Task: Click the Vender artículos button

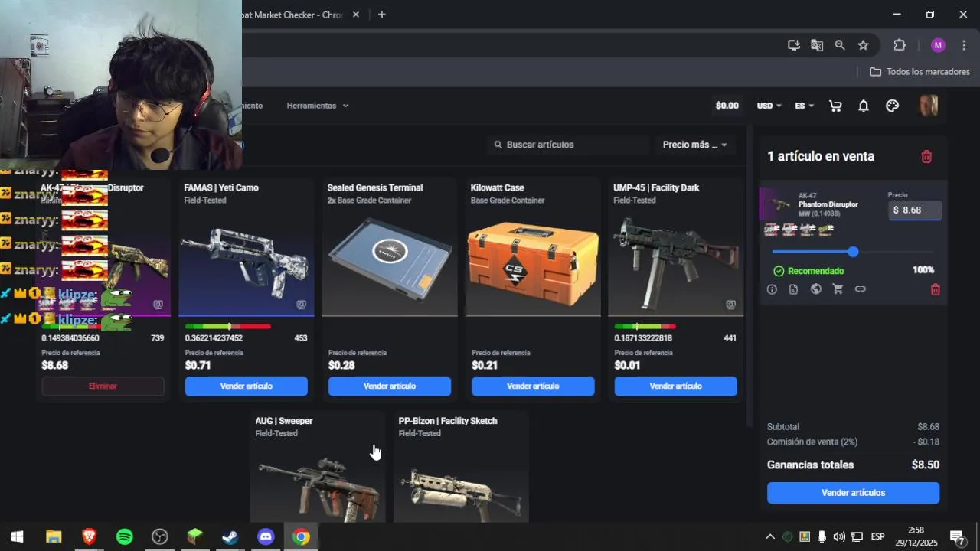Action: point(853,493)
